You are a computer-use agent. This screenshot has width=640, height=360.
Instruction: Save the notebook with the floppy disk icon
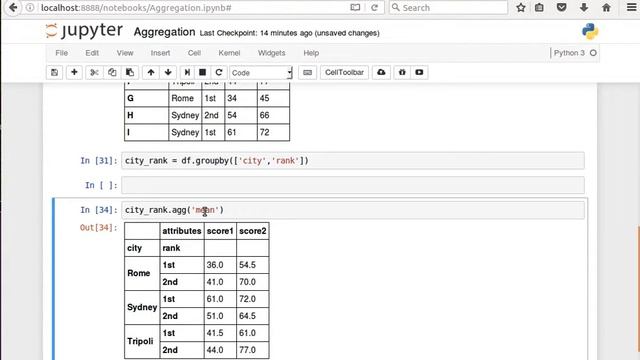coord(54,73)
